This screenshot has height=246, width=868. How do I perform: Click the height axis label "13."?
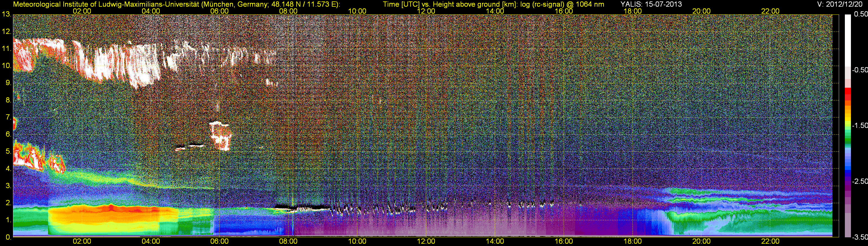click(6, 14)
